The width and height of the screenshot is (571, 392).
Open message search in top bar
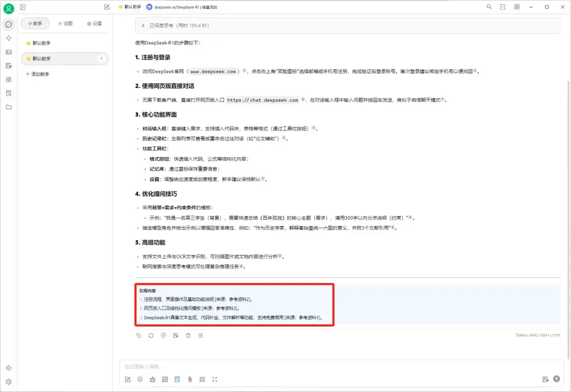(489, 7)
